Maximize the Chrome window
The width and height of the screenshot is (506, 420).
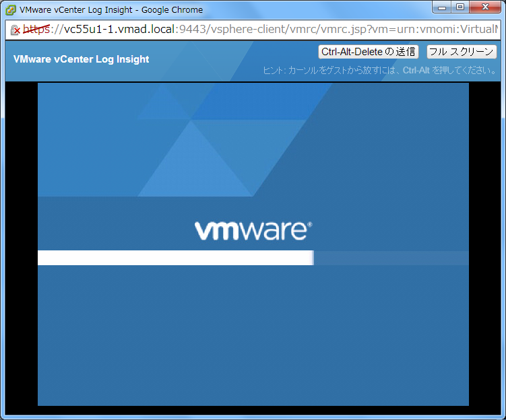[x=460, y=7]
